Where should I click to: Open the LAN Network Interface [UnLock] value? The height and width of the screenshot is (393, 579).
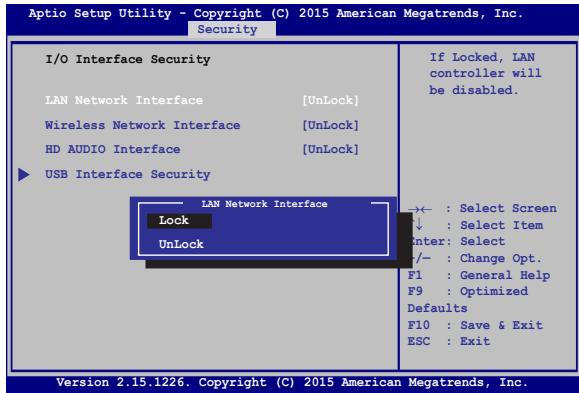click(330, 100)
